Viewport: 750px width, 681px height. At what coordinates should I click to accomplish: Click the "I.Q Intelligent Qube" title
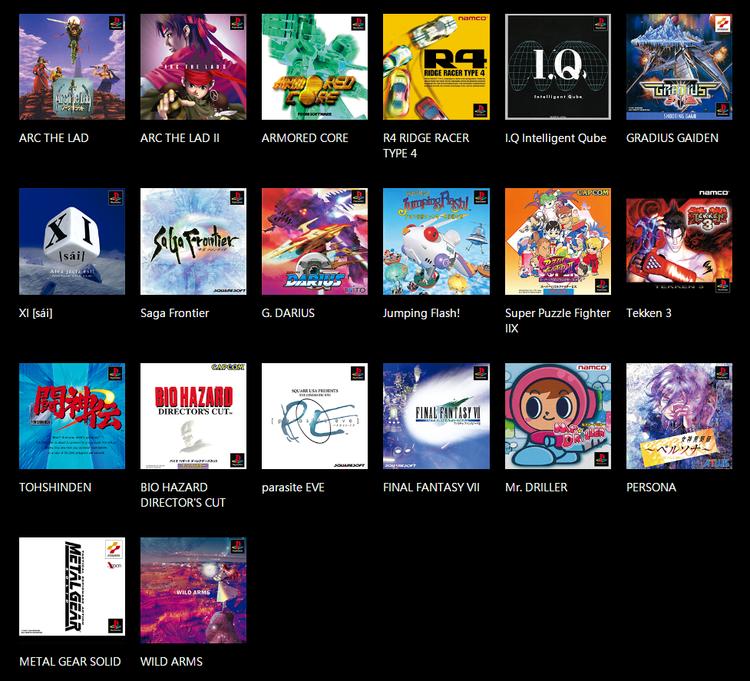point(556,138)
